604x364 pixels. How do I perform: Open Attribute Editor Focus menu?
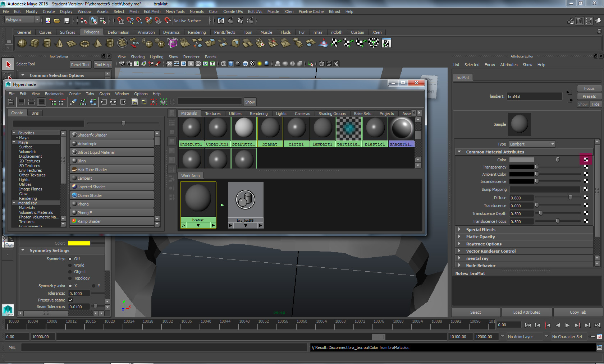point(490,65)
